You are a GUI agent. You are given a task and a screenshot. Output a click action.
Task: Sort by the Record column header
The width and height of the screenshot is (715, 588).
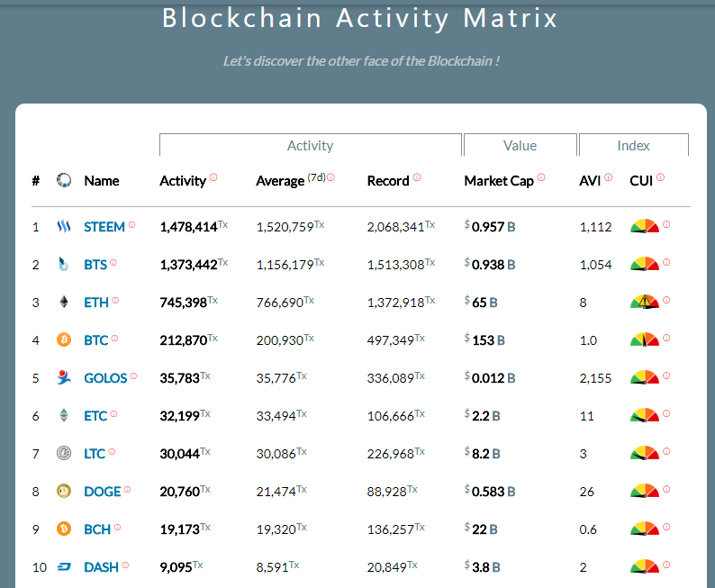point(388,181)
